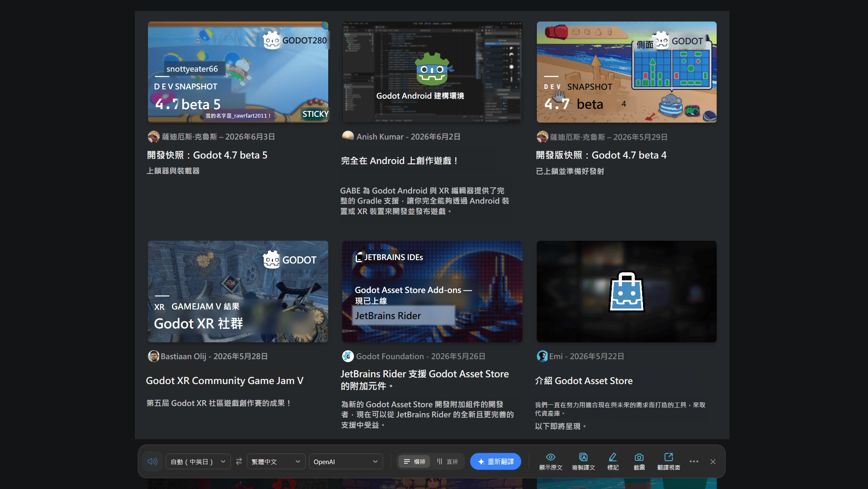Click the 重新翻譯 retranslate button
The height and width of the screenshot is (489, 868).
tap(496, 462)
